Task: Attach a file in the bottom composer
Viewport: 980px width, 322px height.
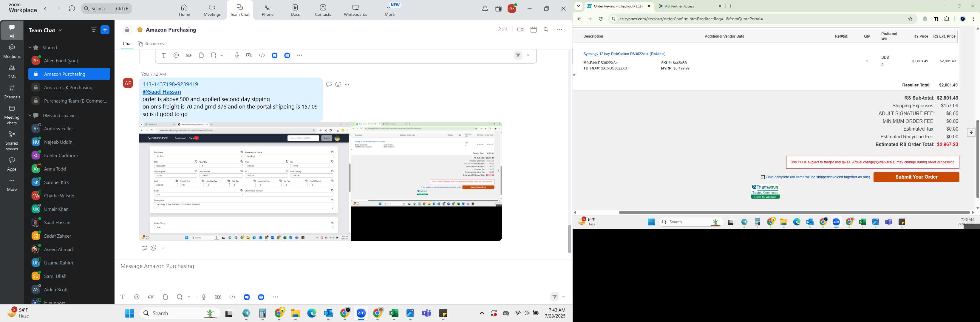Action: [x=166, y=297]
